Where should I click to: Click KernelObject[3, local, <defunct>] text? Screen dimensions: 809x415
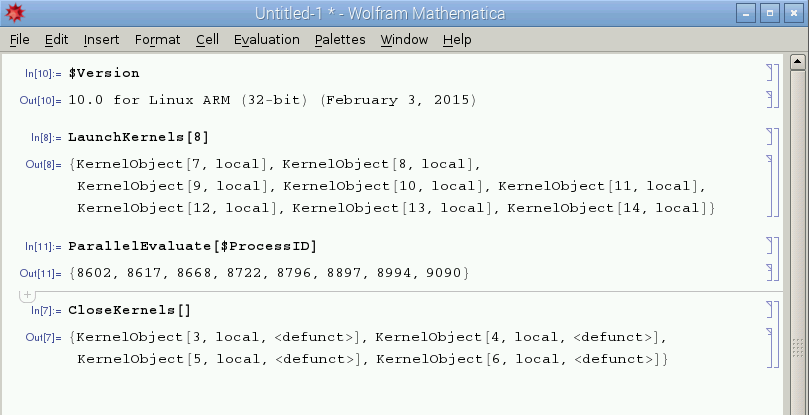point(218,338)
